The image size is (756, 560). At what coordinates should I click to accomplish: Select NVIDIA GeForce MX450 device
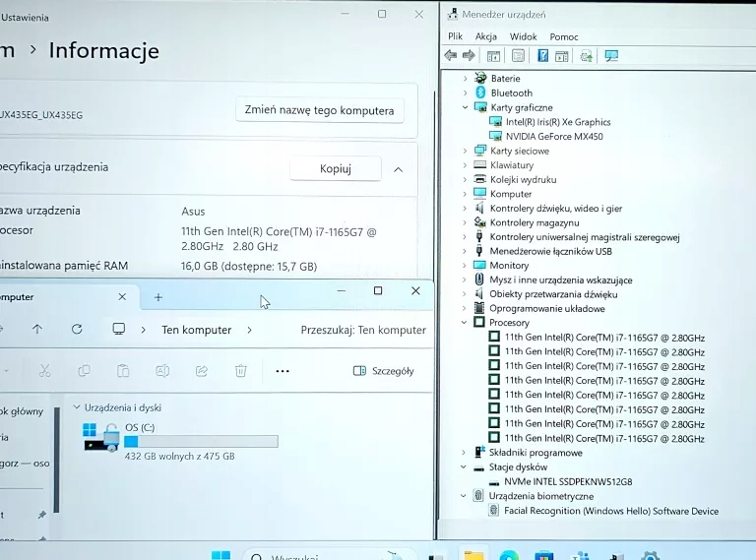point(554,137)
